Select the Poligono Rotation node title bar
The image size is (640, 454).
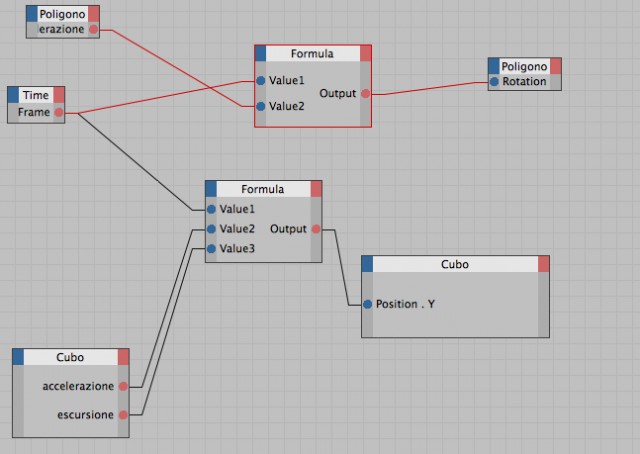tap(524, 66)
